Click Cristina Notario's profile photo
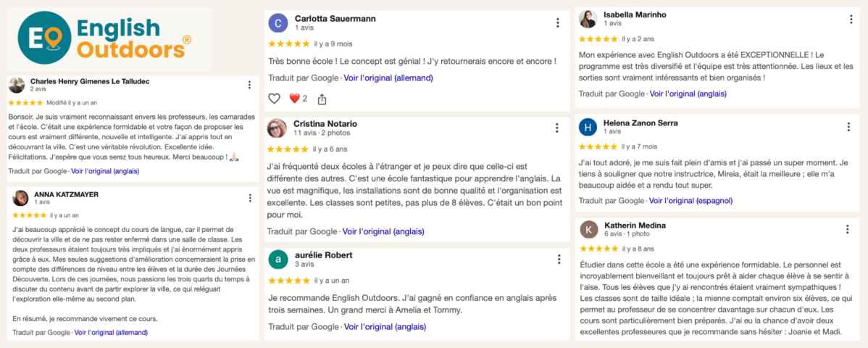Viewport: 868px width, 348px height. tap(277, 128)
